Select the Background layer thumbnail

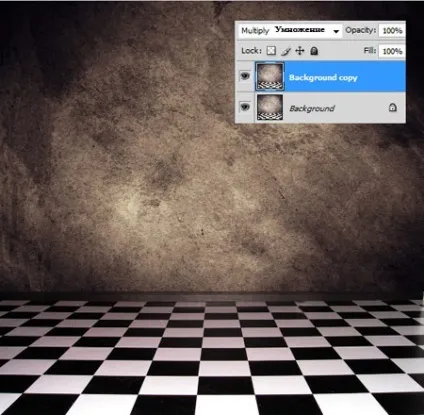click(269, 107)
